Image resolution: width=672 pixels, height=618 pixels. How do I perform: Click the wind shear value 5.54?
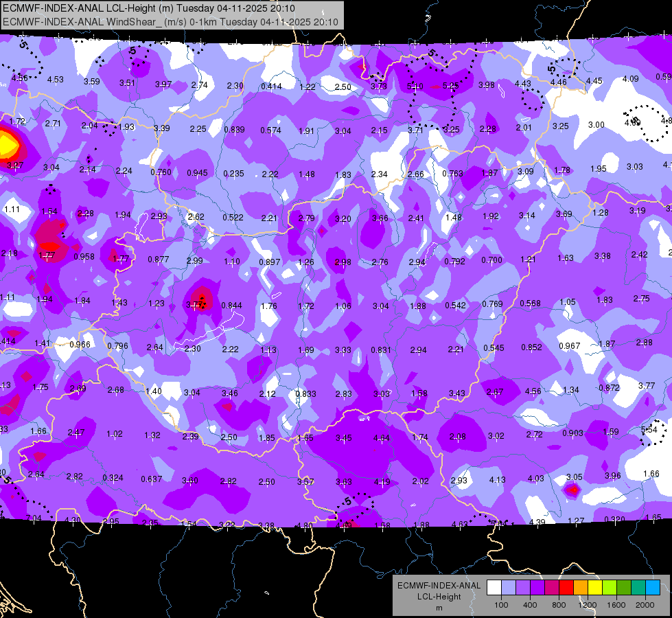649,429
